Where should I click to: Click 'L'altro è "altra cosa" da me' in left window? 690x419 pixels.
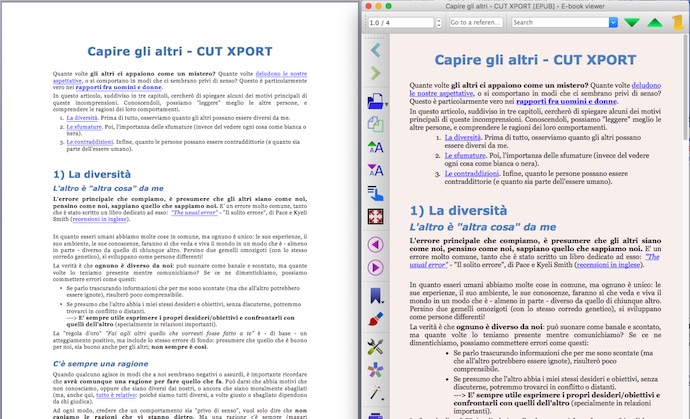(x=108, y=188)
